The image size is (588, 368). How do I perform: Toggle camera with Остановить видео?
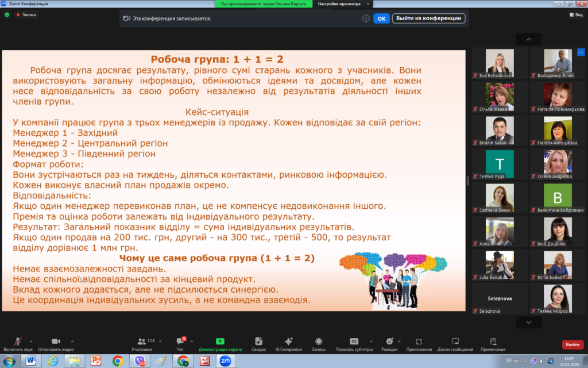click(56, 342)
